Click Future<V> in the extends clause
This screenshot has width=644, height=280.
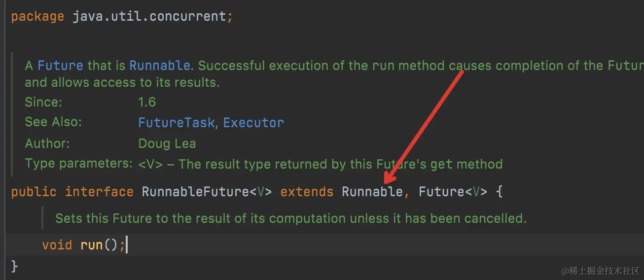pos(452,192)
